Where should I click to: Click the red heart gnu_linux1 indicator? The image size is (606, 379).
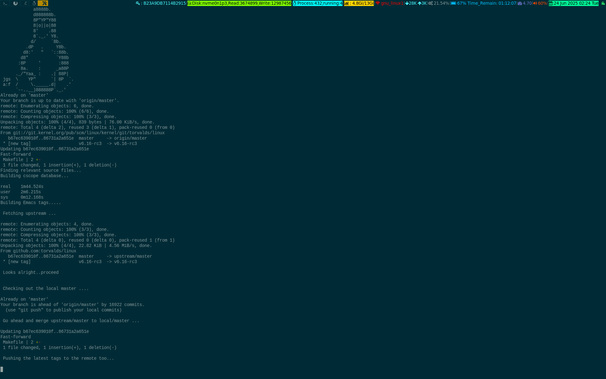pyautogui.click(x=390, y=3)
